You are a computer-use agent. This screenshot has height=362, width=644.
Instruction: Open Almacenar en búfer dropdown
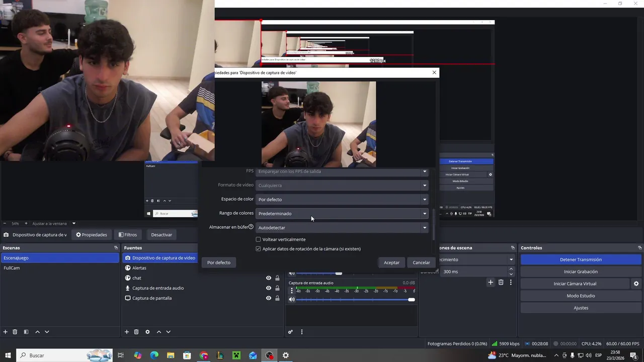343,227
